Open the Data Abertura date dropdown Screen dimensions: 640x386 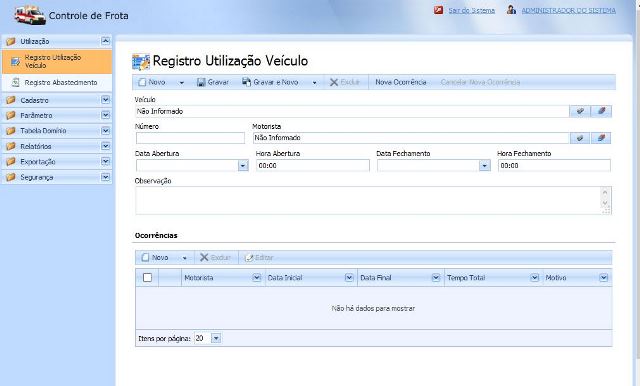[x=243, y=166]
